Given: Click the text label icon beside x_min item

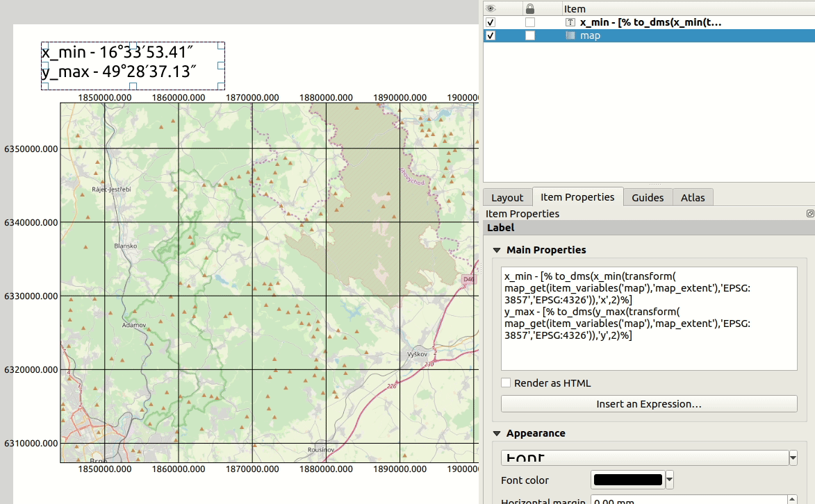Looking at the screenshot, I should point(570,22).
